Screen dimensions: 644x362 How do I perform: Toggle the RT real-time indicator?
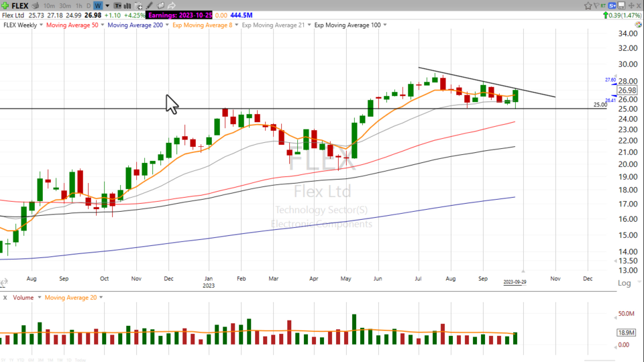tap(603, 6)
